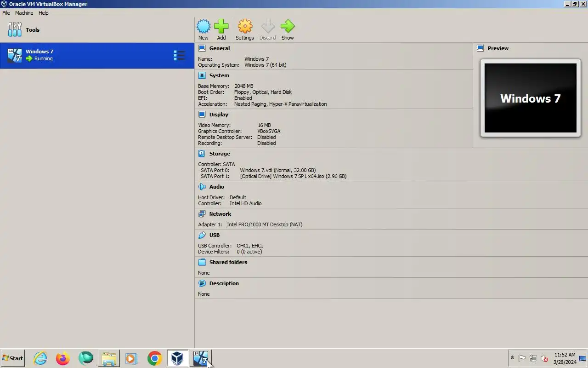Click the 'OHCI, EHCI' USB controller value
This screenshot has height=368, width=588.
(250, 246)
